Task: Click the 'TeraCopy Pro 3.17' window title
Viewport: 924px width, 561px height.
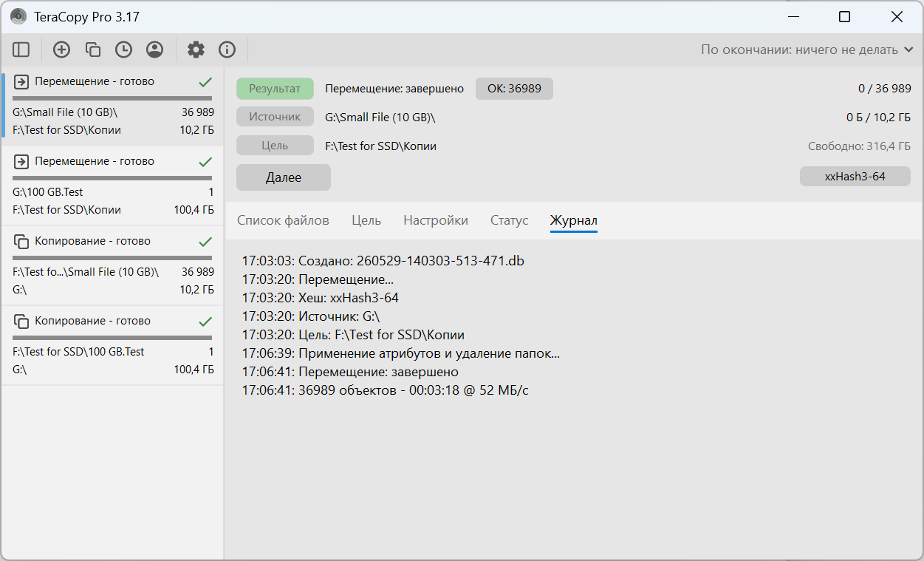Action: point(86,16)
